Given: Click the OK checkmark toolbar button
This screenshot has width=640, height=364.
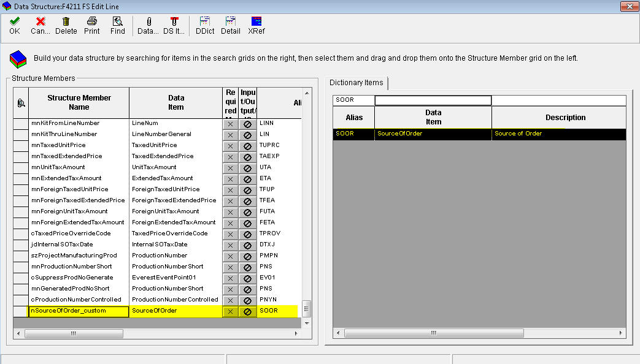Looking at the screenshot, I should pos(15,26).
